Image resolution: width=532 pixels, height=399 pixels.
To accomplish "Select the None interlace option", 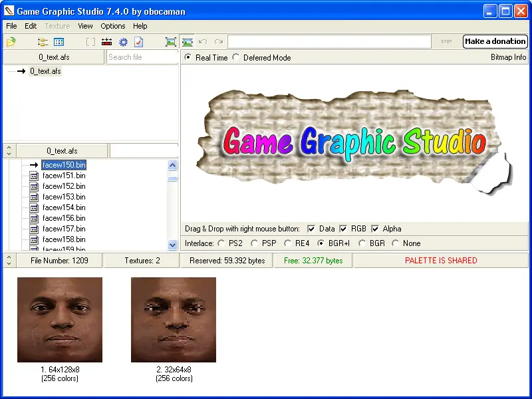I will (x=395, y=243).
